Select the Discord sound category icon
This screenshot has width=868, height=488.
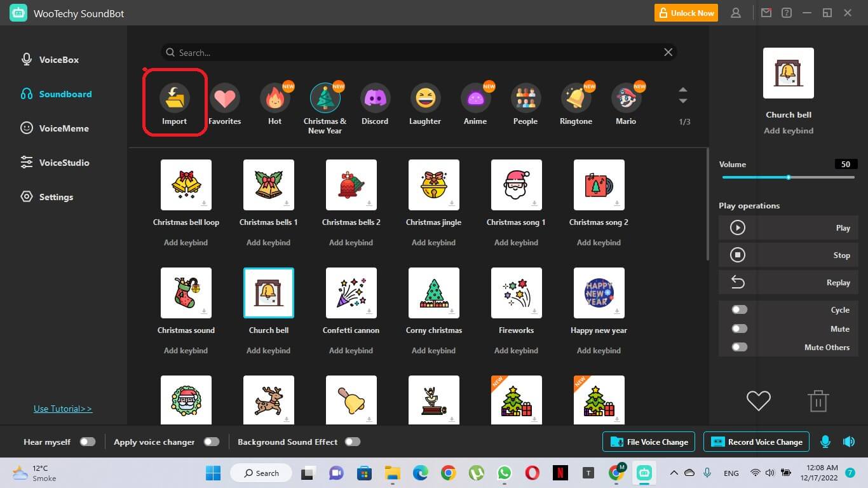(375, 98)
